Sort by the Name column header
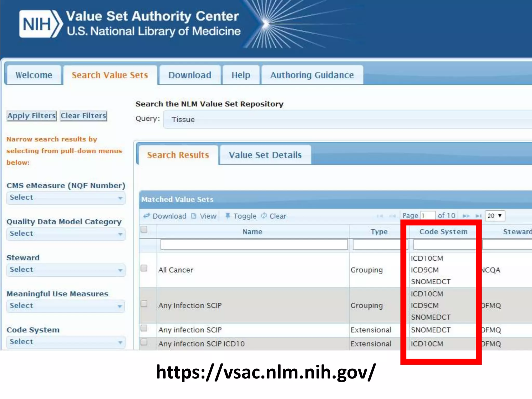 [252, 232]
